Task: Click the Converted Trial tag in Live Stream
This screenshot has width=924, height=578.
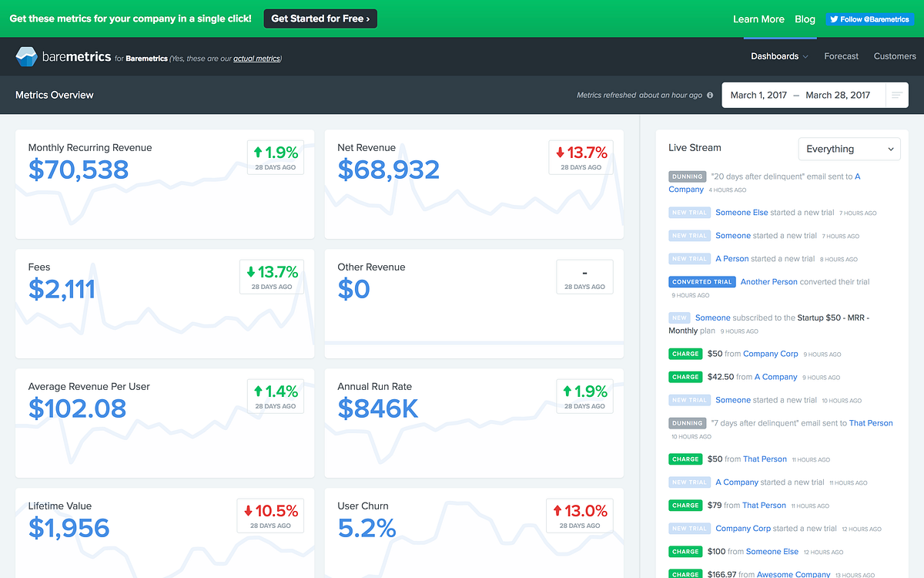Action: pos(702,282)
